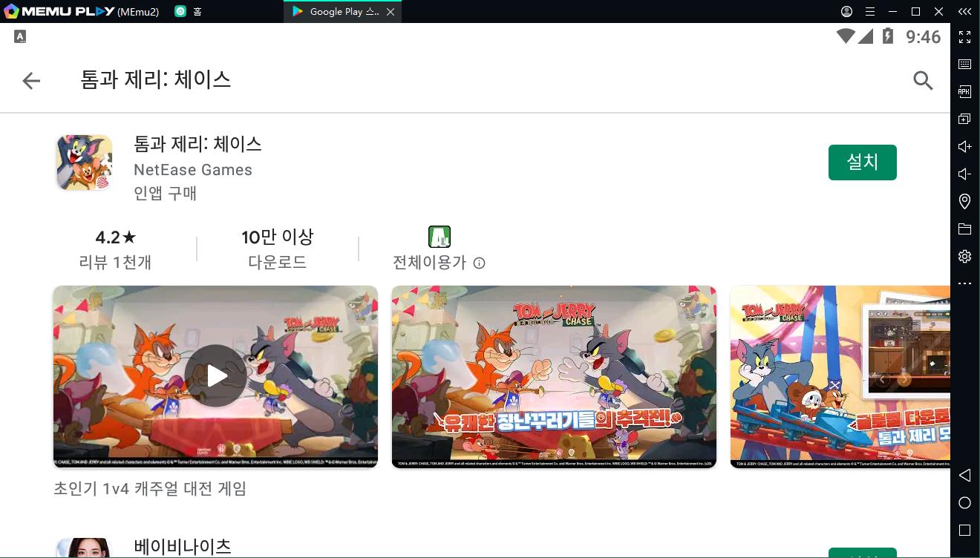Click the APK install icon
Screen dimensions: 980x558
964,92
